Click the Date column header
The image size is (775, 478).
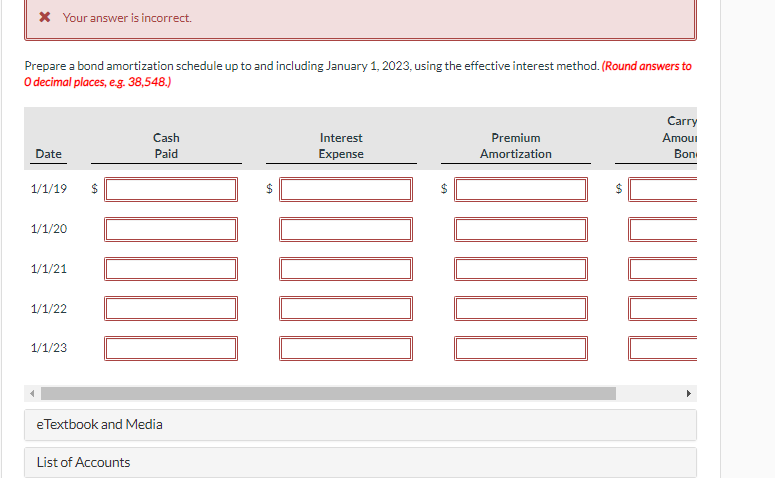(x=48, y=154)
